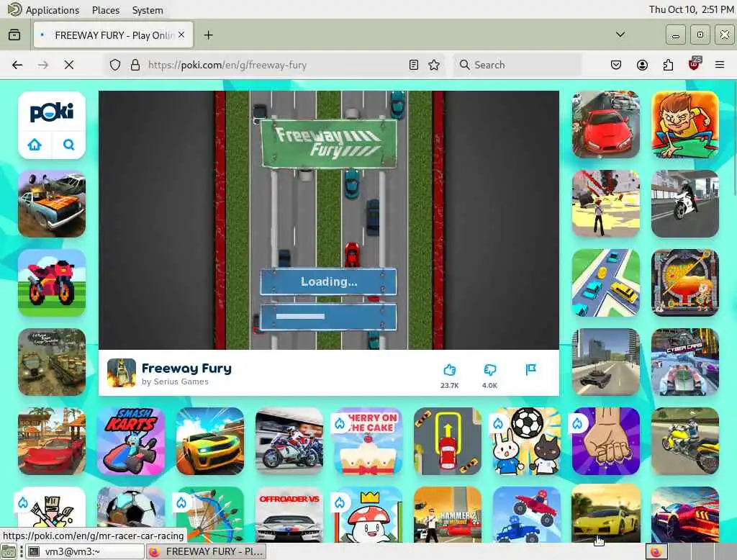Open the red sports car thumbnail top right
The width and height of the screenshot is (737, 560).
coord(606,125)
